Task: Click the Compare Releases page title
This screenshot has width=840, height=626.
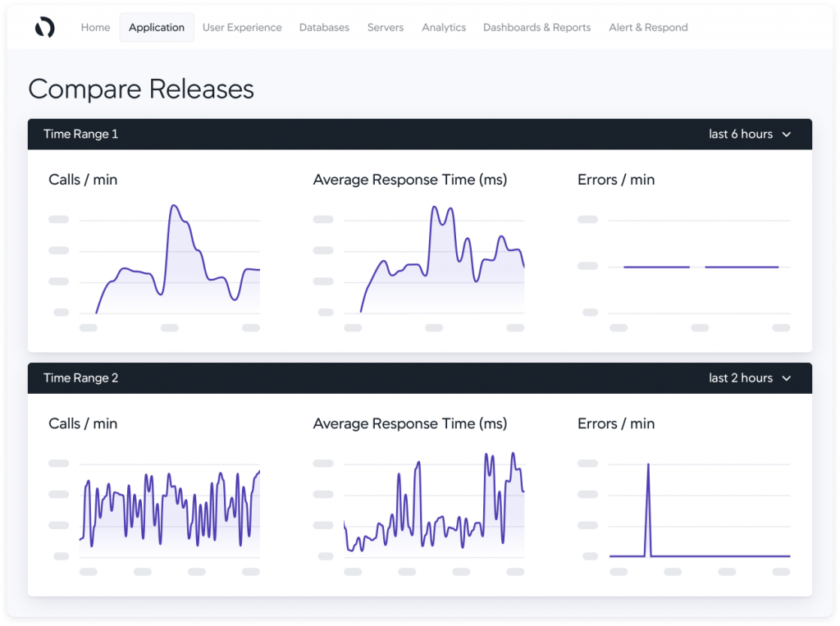Action: tap(141, 89)
